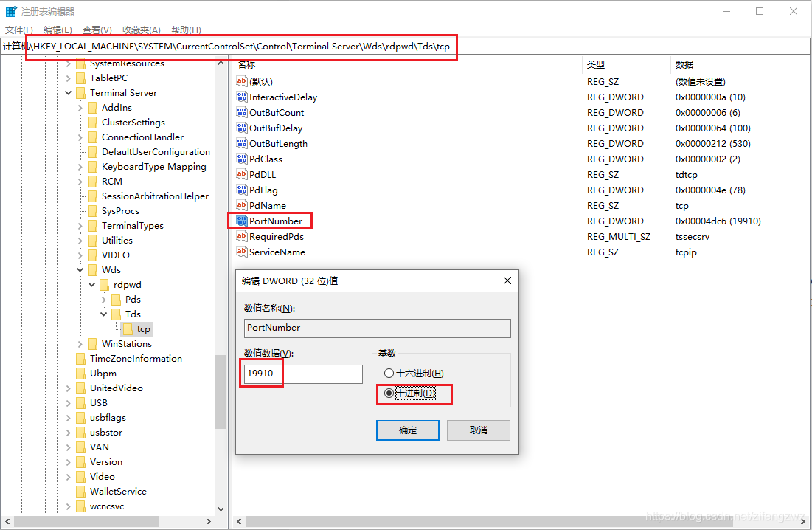Click the WalletService folder icon
This screenshot has height=530, width=812.
(x=81, y=492)
